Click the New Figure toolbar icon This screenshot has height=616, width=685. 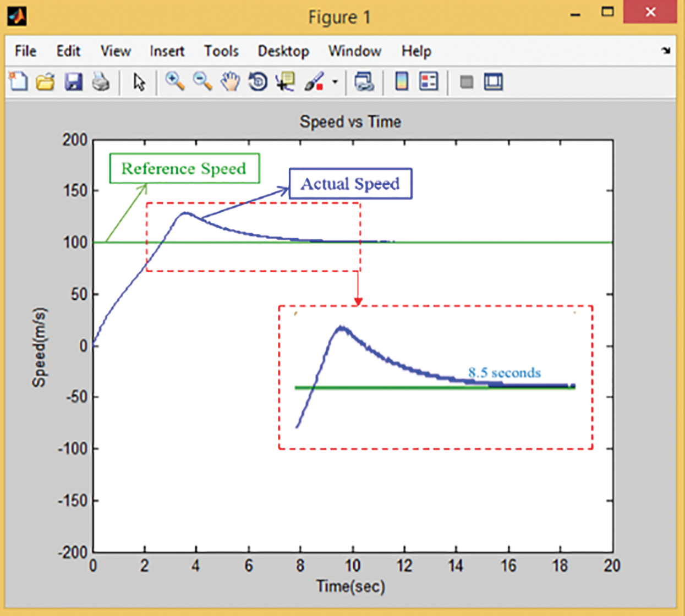pyautogui.click(x=18, y=82)
